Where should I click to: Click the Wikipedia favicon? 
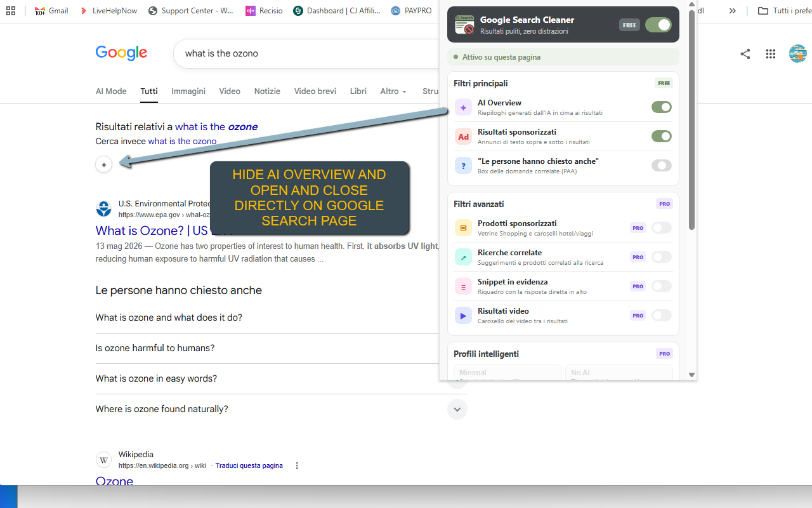(103, 460)
